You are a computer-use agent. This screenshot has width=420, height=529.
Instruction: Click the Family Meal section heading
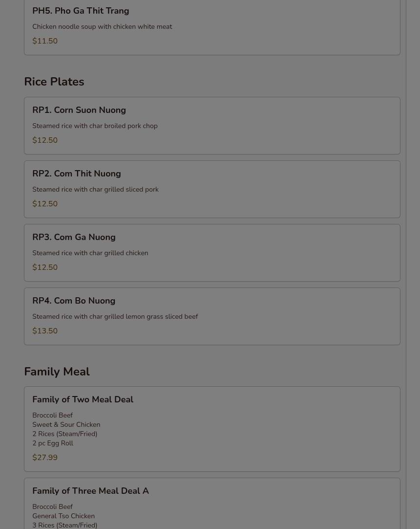(57, 372)
